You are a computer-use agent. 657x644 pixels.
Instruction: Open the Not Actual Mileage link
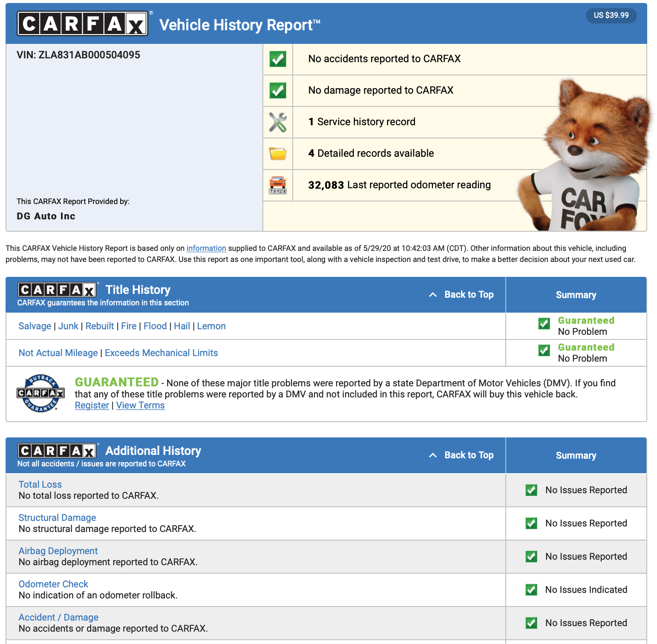click(x=58, y=353)
